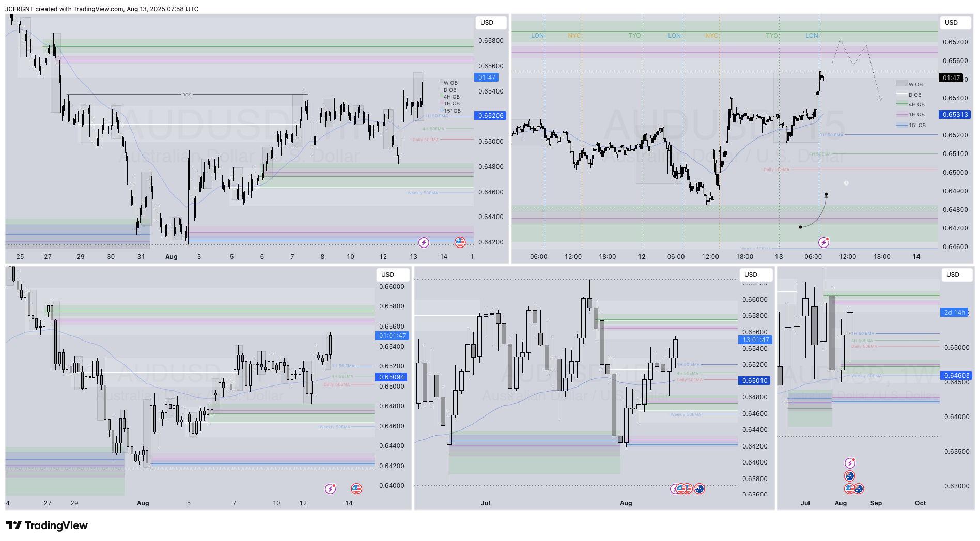Image resolution: width=980 pixels, height=541 pixels.
Task: Open US flag event icon in 0.64603 chart
Action: (x=849, y=489)
